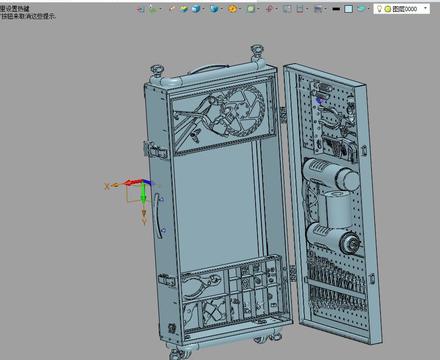Click the green layered surface icon
The width and height of the screenshot is (440, 360).
(184, 9)
